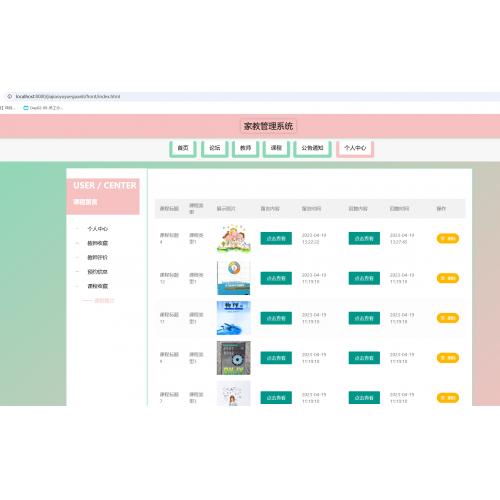Select 个人中心 in the left sidebar
The height and width of the screenshot is (500, 500).
pyautogui.click(x=98, y=229)
